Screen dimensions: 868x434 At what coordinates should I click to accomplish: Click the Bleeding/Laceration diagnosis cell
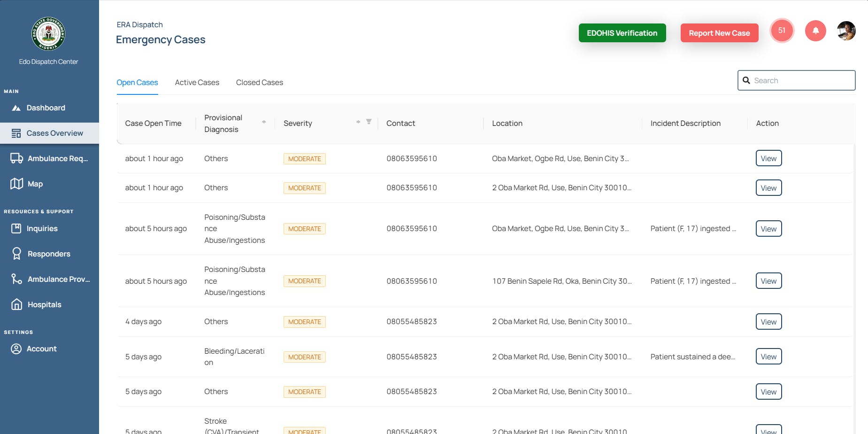click(234, 356)
